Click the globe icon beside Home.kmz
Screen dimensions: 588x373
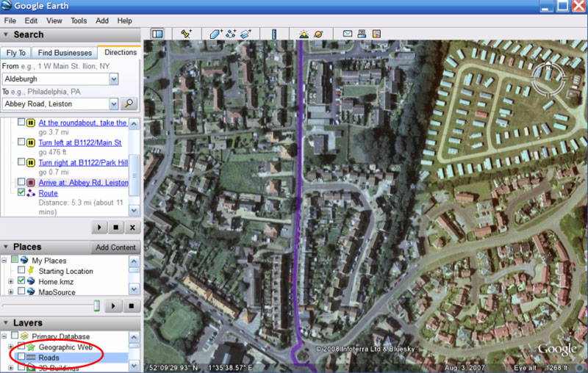(x=31, y=281)
